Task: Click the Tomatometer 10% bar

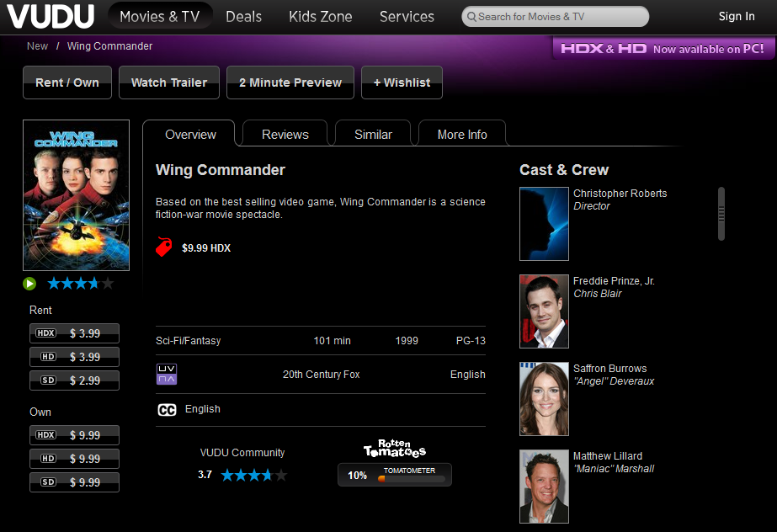Action: [395, 476]
